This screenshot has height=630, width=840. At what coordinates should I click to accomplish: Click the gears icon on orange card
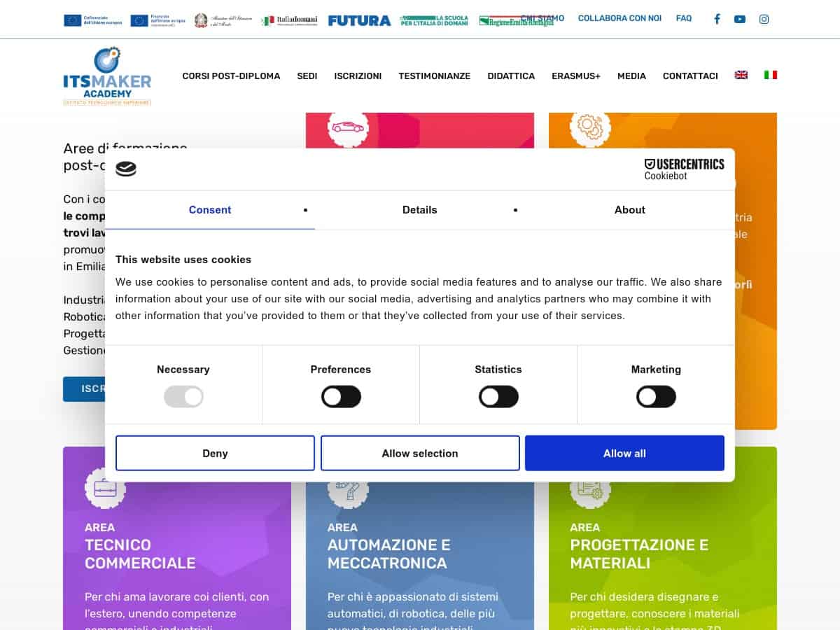click(590, 127)
